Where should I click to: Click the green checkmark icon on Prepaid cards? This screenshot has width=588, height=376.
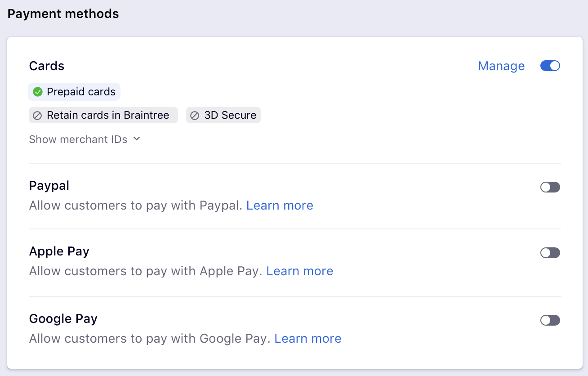38,92
